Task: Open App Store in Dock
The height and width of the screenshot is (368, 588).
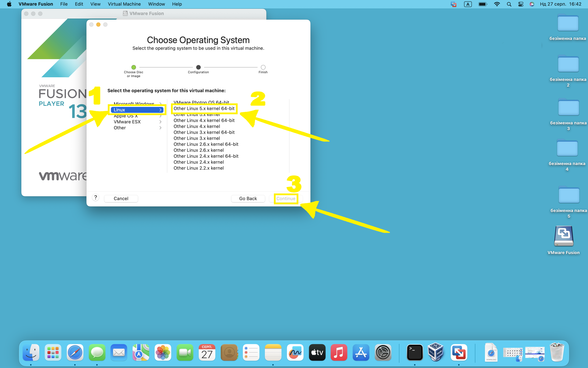Action: click(x=361, y=352)
